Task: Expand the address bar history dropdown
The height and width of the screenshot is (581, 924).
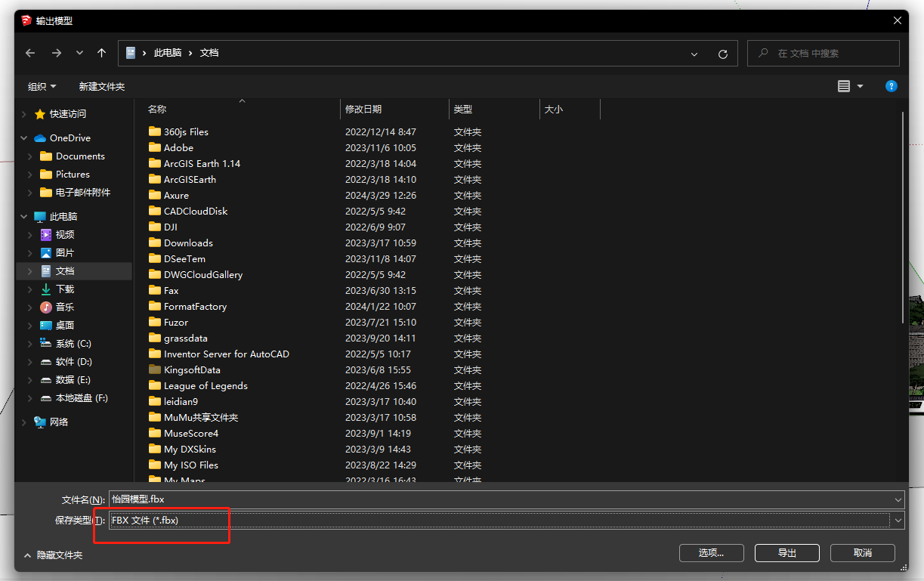Action: point(694,54)
